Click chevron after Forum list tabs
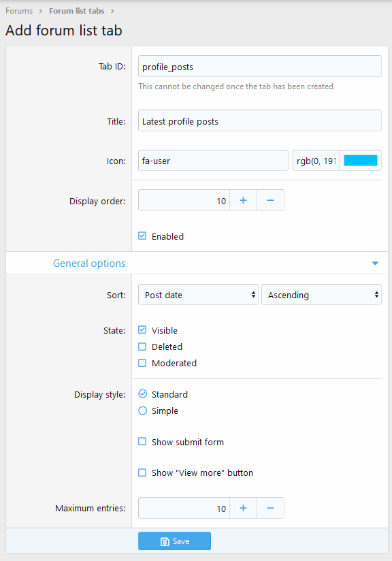The width and height of the screenshot is (392, 561). [x=112, y=11]
